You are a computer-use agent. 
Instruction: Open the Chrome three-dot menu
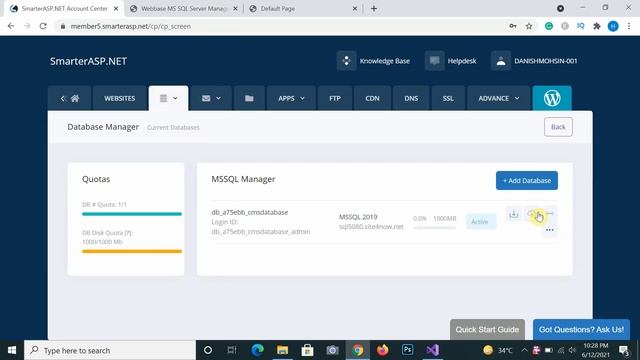pos(629,26)
